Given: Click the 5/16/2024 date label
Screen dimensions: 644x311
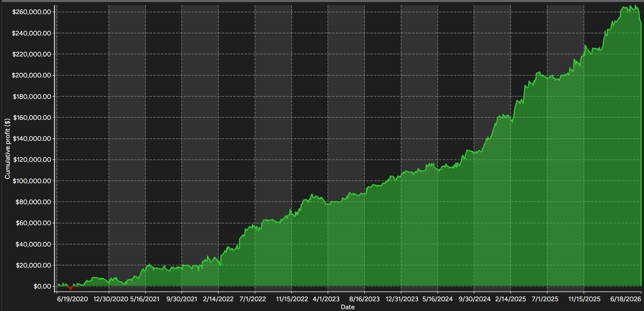Looking at the screenshot, I should pos(438,299).
